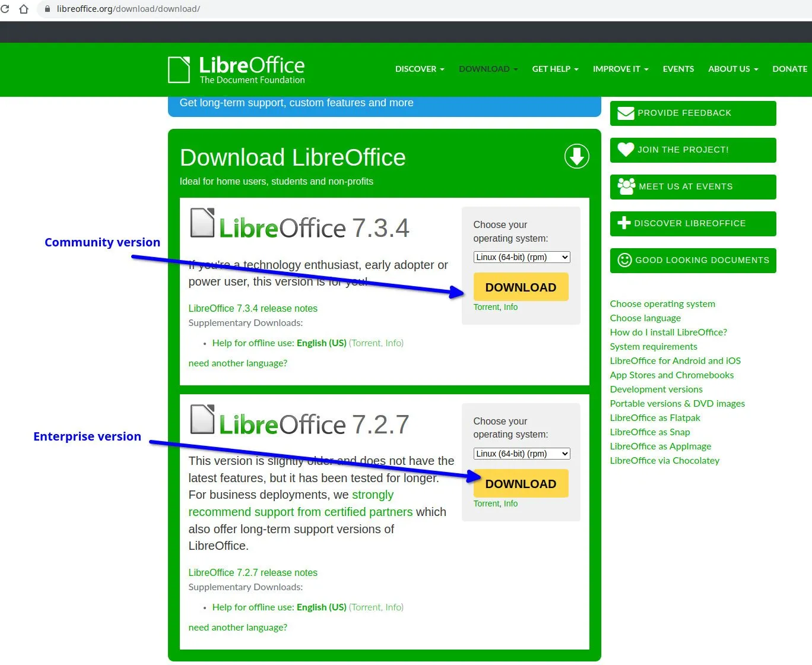Open LibreOffice 7.3.4 release notes
Screen dimensions: 812x665
[x=252, y=308]
